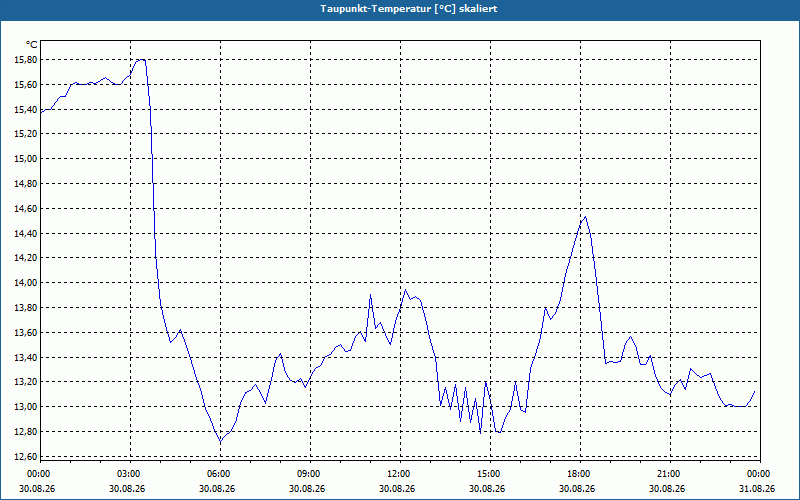The image size is (800, 500).
Task: Select the 13,00 y-axis label
Action: point(26,407)
